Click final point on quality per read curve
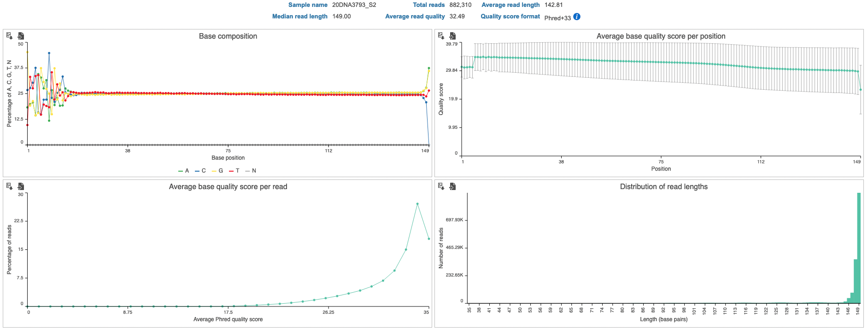The image size is (868, 329). (429, 239)
